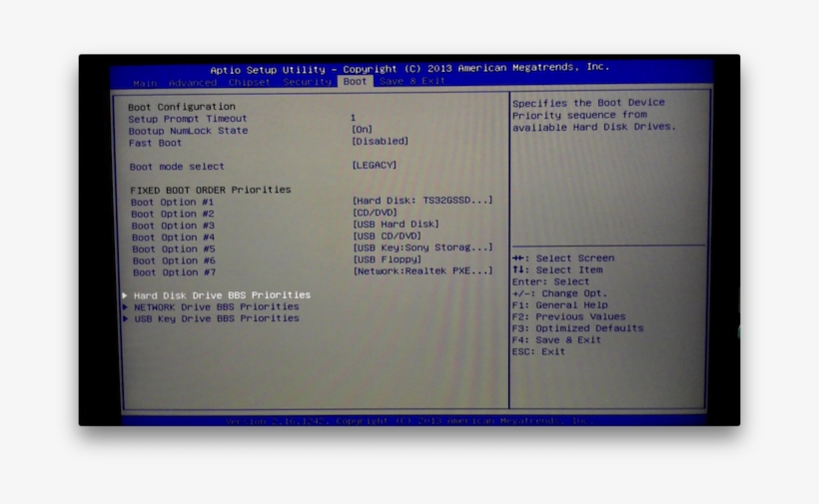Open the [USB CD/DVD] value
Image resolution: width=819 pixels, height=504 pixels.
[388, 236]
